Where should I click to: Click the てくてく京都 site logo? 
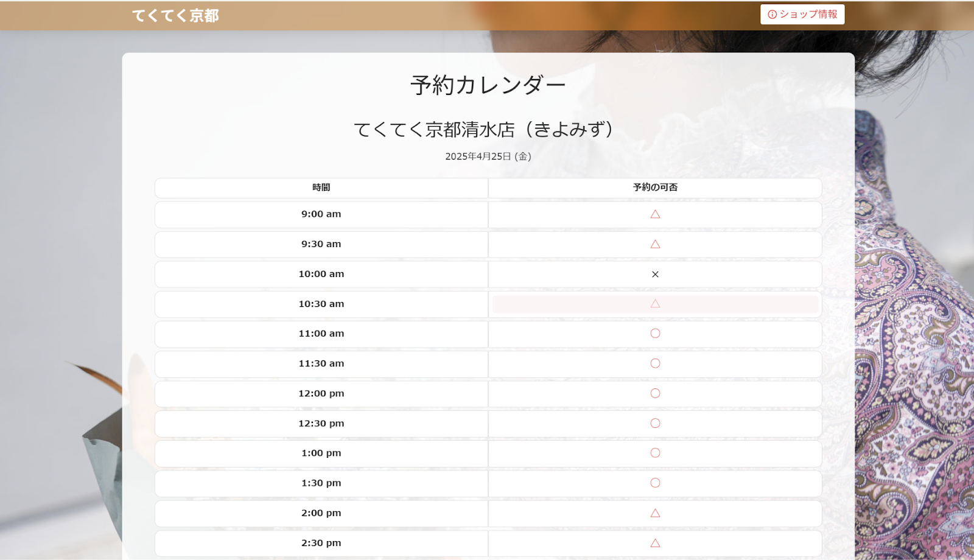click(x=175, y=16)
